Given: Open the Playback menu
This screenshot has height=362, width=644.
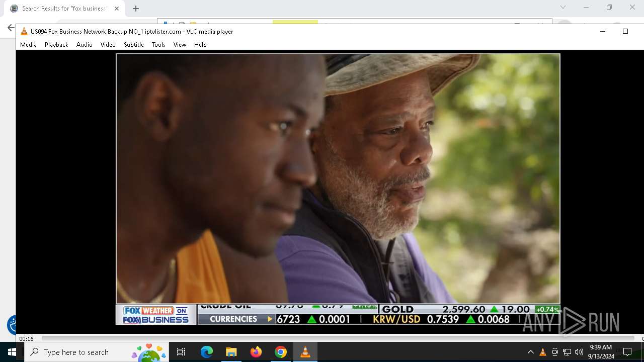Looking at the screenshot, I should (56, 45).
